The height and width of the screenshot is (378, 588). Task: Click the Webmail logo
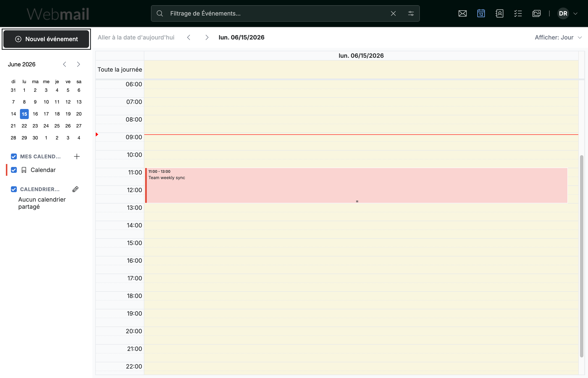click(x=58, y=14)
